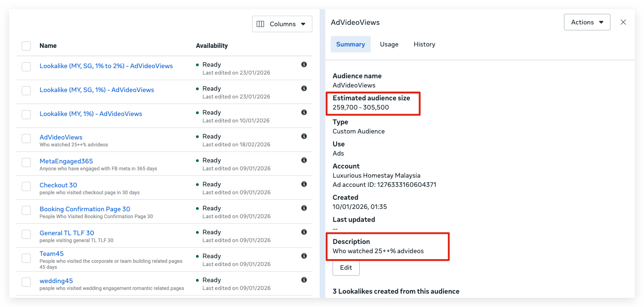This screenshot has width=644, height=307.
Task: Open Lookalike (MY, SG, 1%) - AdVideoViews link
Action: pyautogui.click(x=97, y=90)
